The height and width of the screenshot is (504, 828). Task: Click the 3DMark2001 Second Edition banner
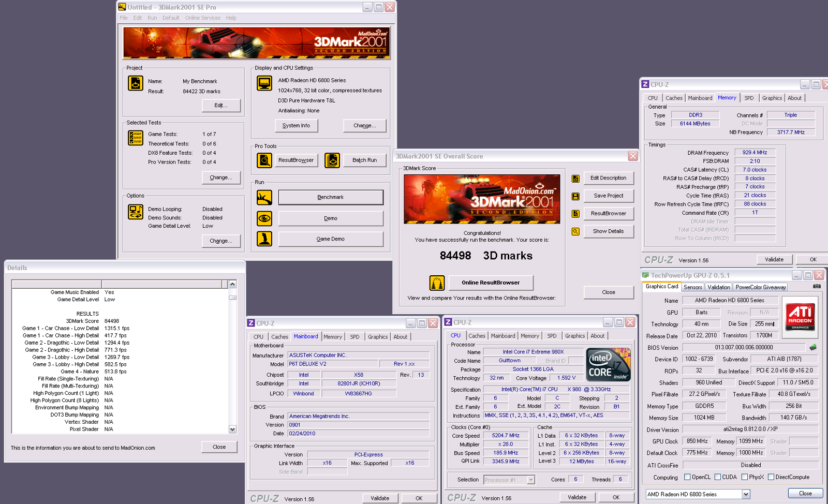257,43
